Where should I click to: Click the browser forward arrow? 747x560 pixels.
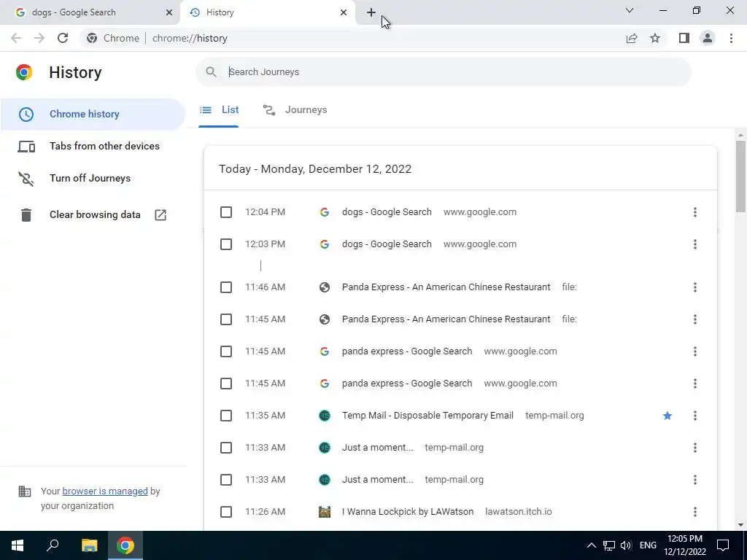pyautogui.click(x=39, y=38)
